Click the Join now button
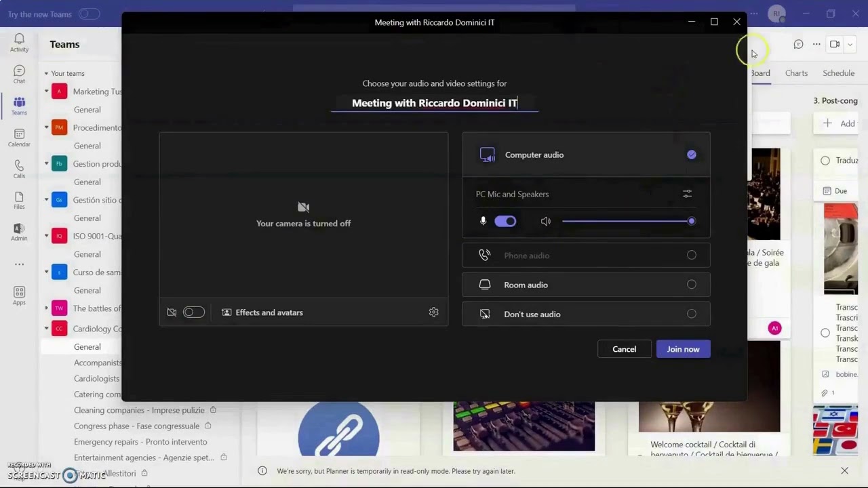 [683, 349]
